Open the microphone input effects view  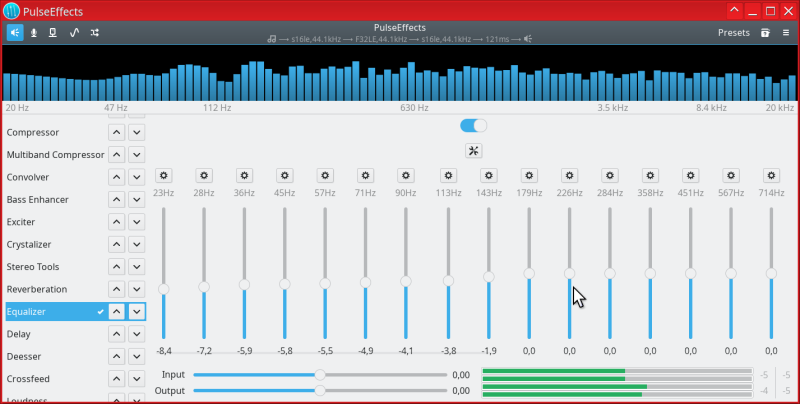point(34,33)
